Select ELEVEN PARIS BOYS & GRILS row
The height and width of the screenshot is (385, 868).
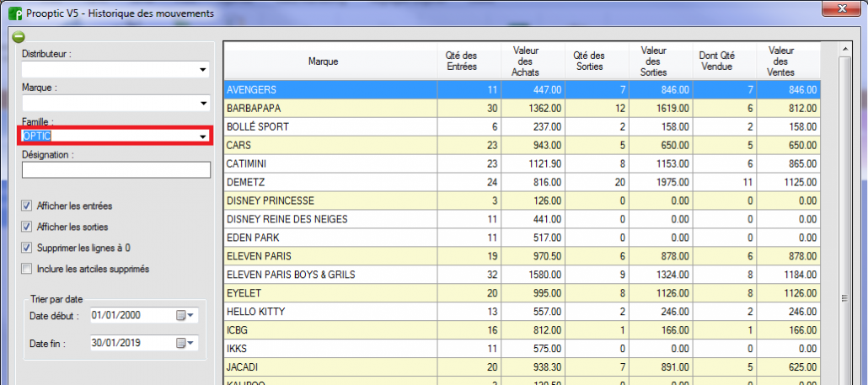coord(522,275)
